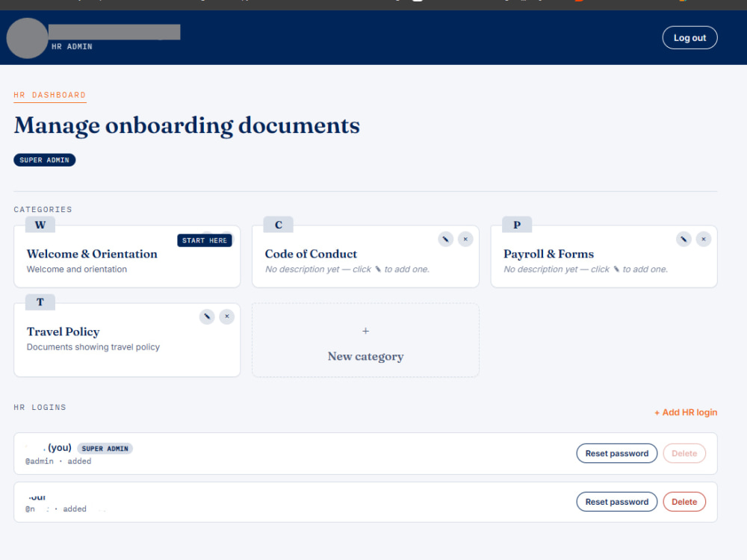
Task: Open the Travel Policy category title
Action: [63, 332]
